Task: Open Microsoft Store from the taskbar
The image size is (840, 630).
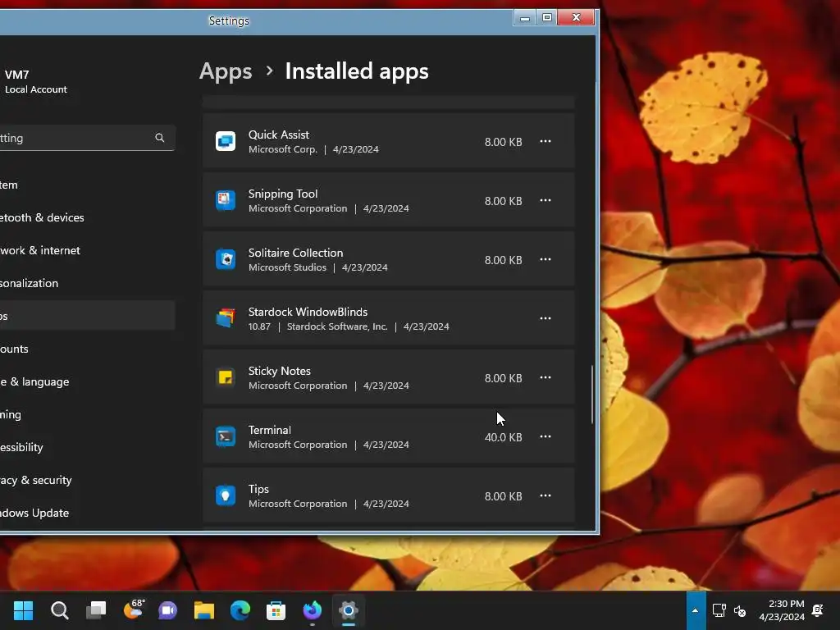Action: [276, 610]
